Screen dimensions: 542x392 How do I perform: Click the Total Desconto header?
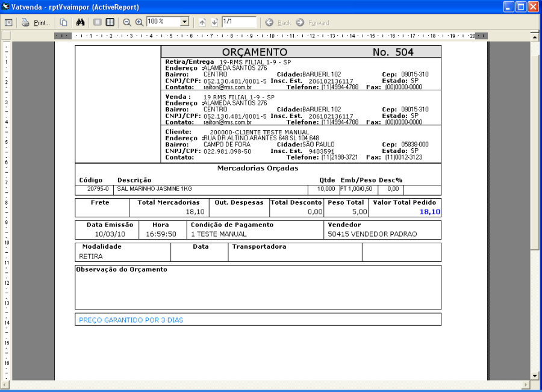point(296,202)
